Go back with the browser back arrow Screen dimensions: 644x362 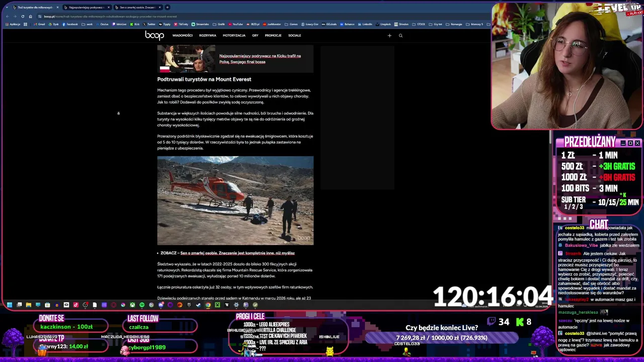[8, 17]
